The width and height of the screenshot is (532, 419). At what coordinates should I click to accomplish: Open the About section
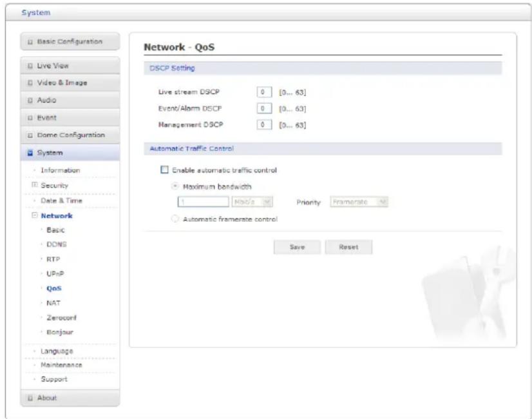(x=70, y=398)
